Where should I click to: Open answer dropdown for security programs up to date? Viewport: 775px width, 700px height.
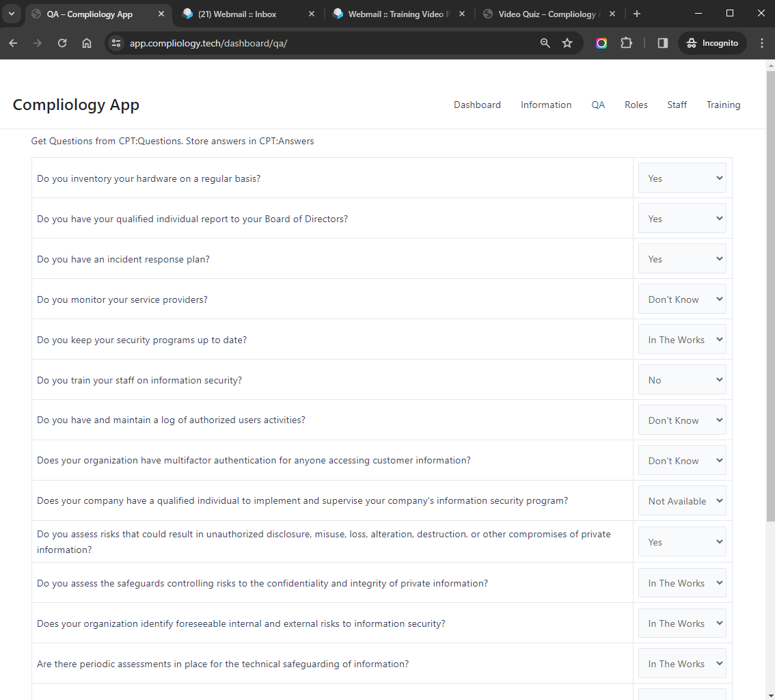point(682,340)
